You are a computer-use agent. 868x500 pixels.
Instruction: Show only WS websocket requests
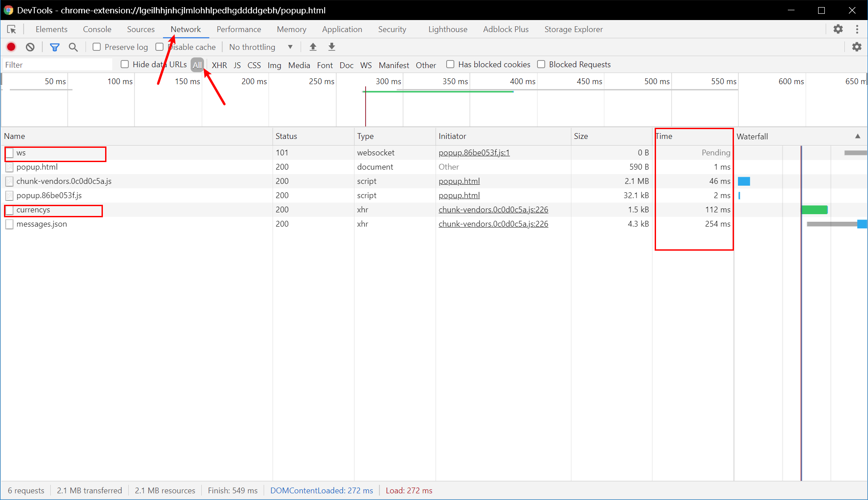(x=366, y=65)
